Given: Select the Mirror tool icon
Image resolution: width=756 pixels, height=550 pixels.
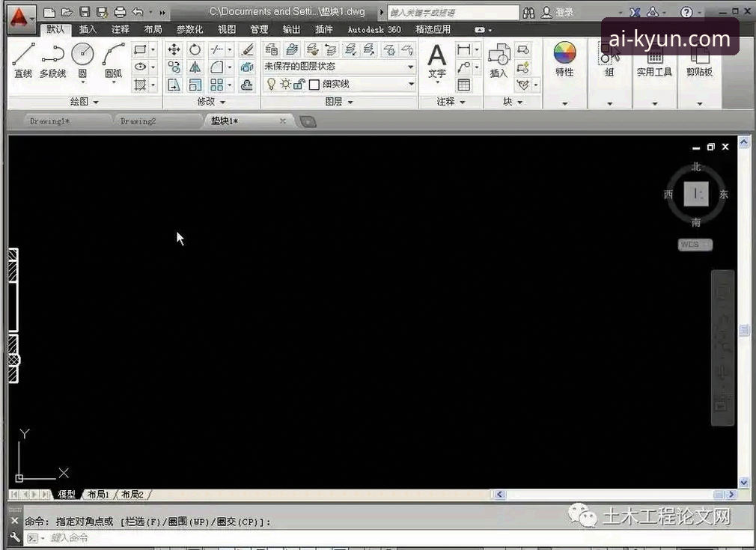Looking at the screenshot, I should pyautogui.click(x=195, y=67).
